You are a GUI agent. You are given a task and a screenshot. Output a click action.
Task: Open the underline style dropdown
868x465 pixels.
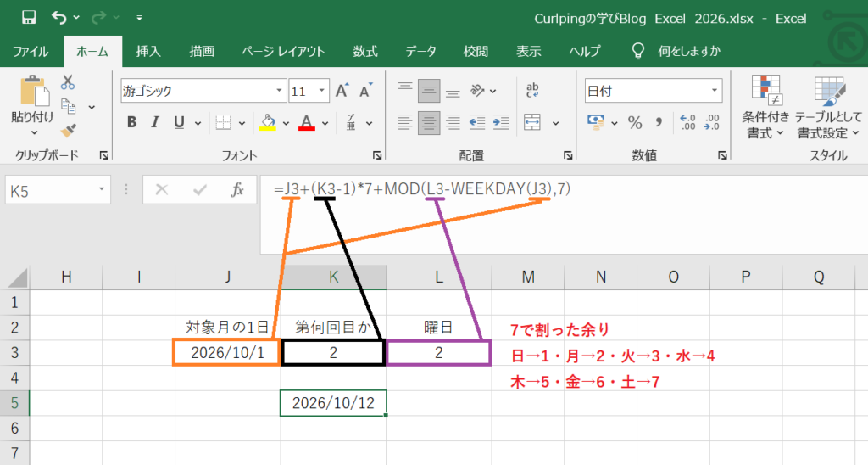198,123
